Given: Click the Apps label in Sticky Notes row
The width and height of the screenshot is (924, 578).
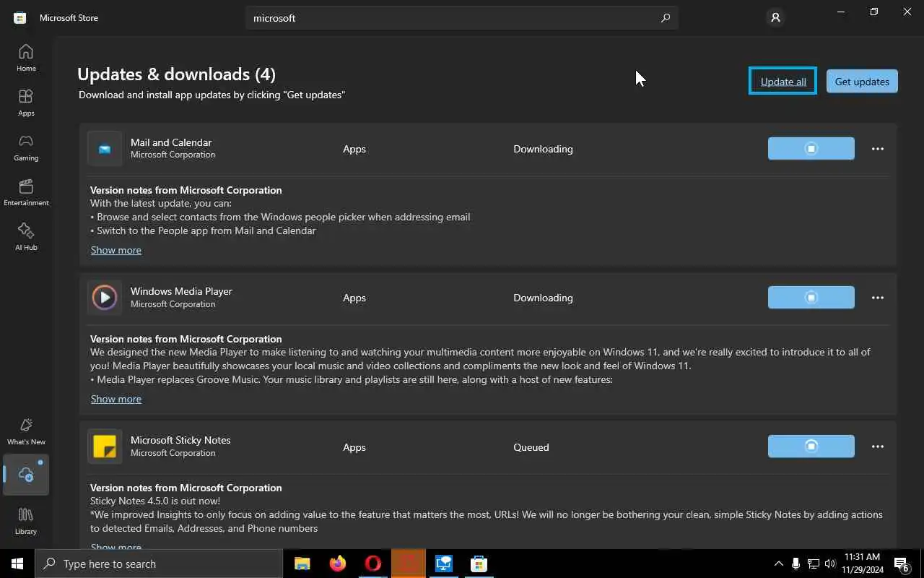Looking at the screenshot, I should tap(354, 447).
